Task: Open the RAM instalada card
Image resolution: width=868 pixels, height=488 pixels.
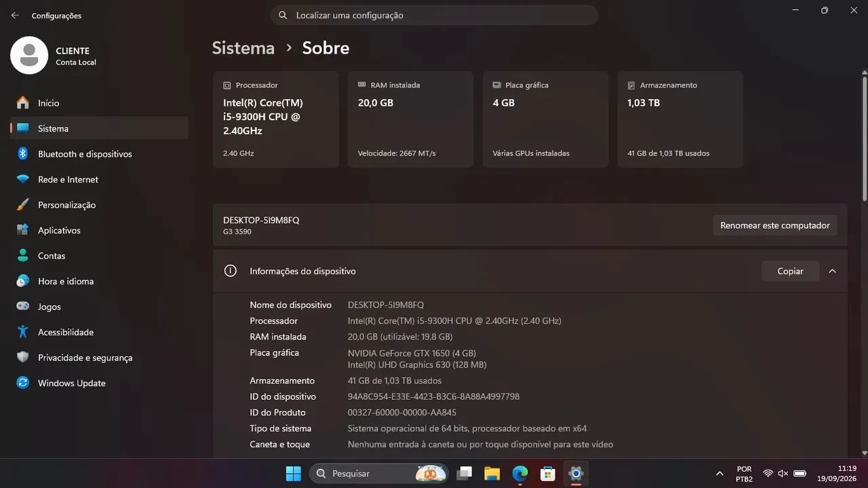Action: coord(410,119)
